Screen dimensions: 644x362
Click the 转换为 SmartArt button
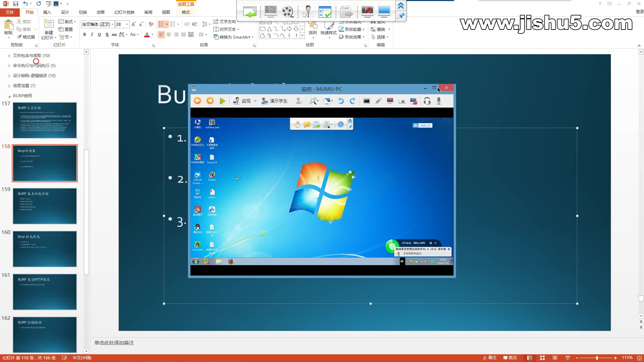[233, 37]
